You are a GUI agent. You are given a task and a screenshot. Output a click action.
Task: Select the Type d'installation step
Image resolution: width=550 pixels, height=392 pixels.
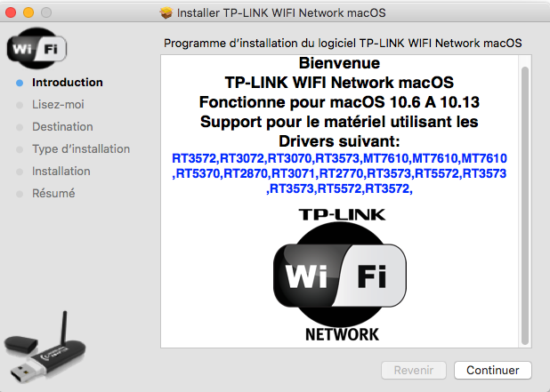(81, 148)
